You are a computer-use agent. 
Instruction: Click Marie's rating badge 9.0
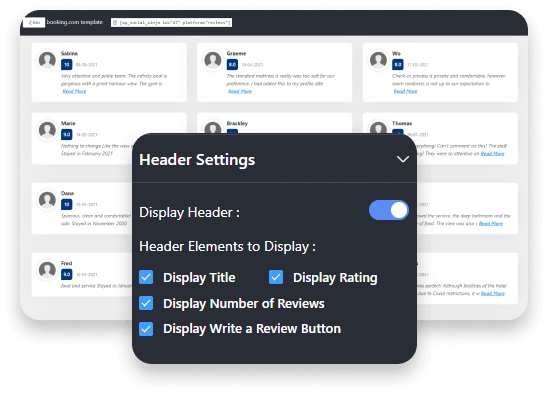(x=67, y=135)
